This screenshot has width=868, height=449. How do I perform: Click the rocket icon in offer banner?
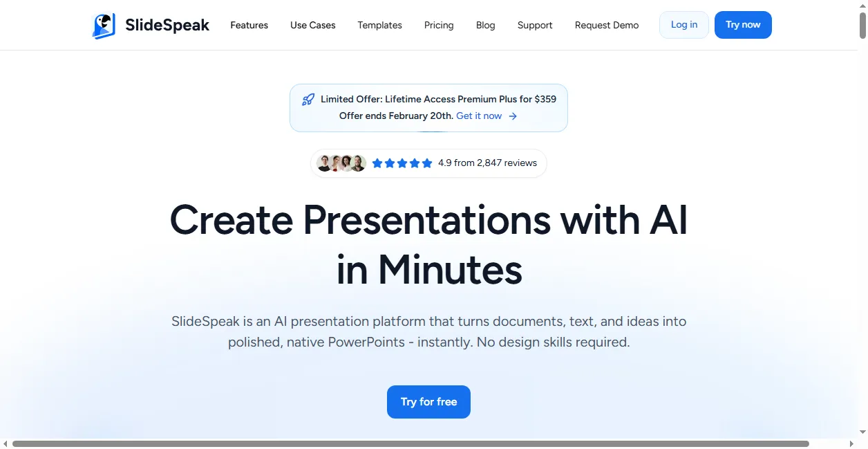pyautogui.click(x=308, y=100)
